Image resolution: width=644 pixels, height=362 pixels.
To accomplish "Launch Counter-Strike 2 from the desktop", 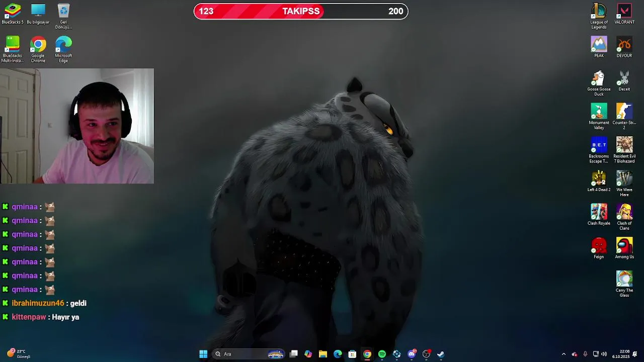I will (x=624, y=117).
